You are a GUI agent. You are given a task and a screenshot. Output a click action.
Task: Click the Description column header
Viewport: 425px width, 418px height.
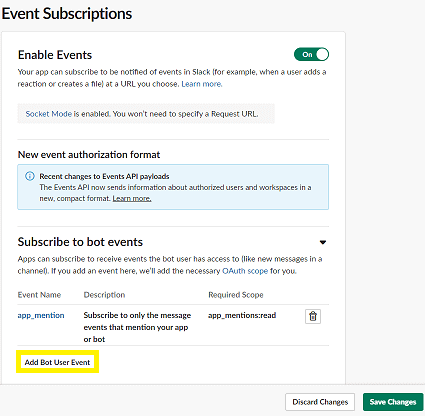coord(104,295)
